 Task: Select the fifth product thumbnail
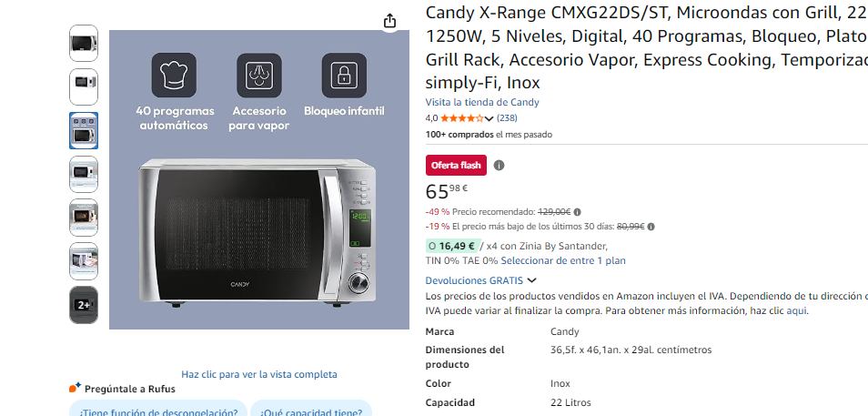click(84, 218)
